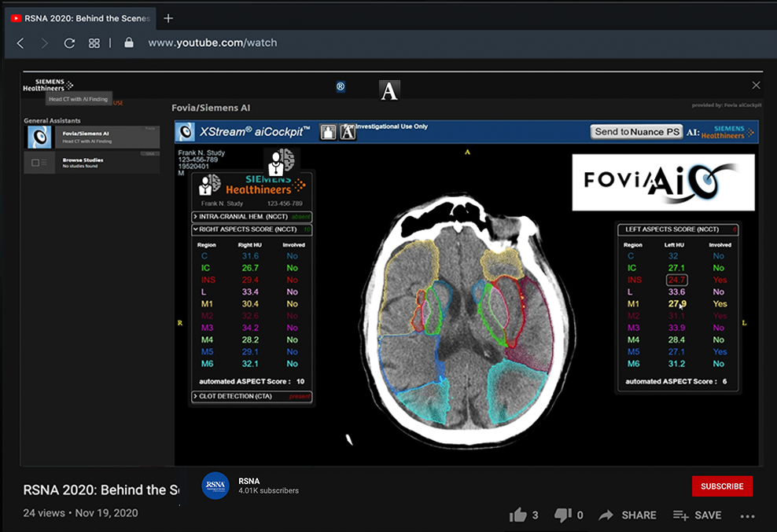Screen dimensions: 777x532
Task: Open the four-squares grid icon beside reload
Action: coord(94,43)
